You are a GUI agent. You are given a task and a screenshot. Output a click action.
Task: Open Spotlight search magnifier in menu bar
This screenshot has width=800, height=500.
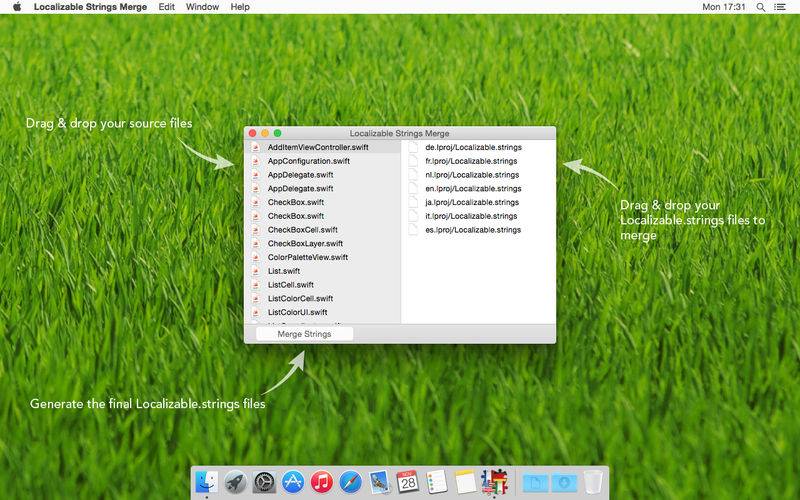[760, 7]
